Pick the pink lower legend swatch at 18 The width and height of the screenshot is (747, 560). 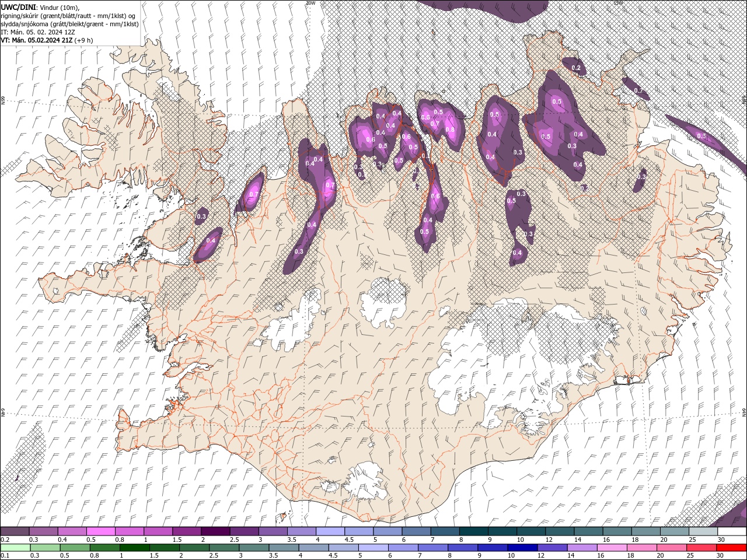tap(641, 548)
